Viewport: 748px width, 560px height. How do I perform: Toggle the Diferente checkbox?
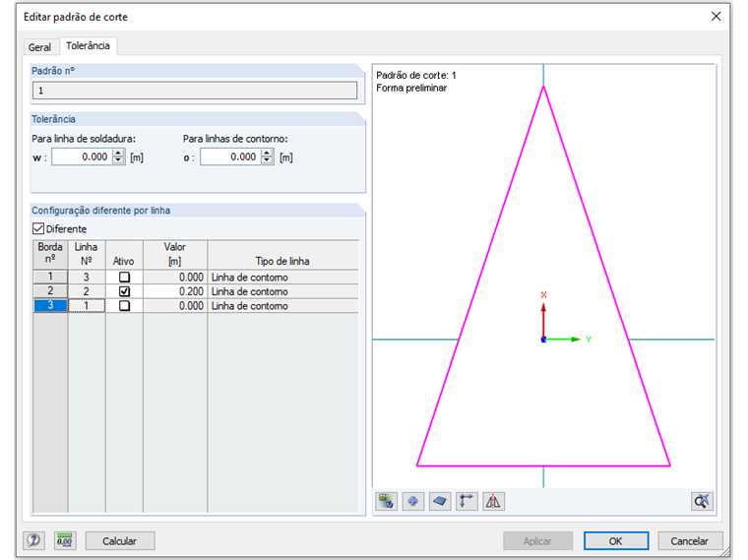(38, 228)
